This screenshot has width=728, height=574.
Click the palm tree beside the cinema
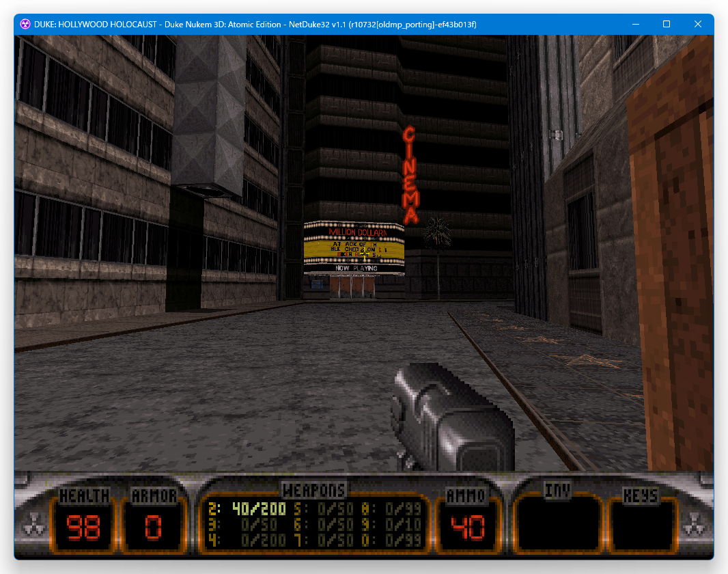click(x=437, y=257)
